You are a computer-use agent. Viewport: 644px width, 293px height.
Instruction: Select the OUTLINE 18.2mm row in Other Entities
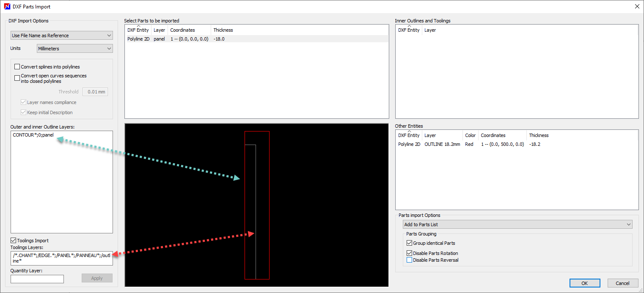click(x=517, y=144)
